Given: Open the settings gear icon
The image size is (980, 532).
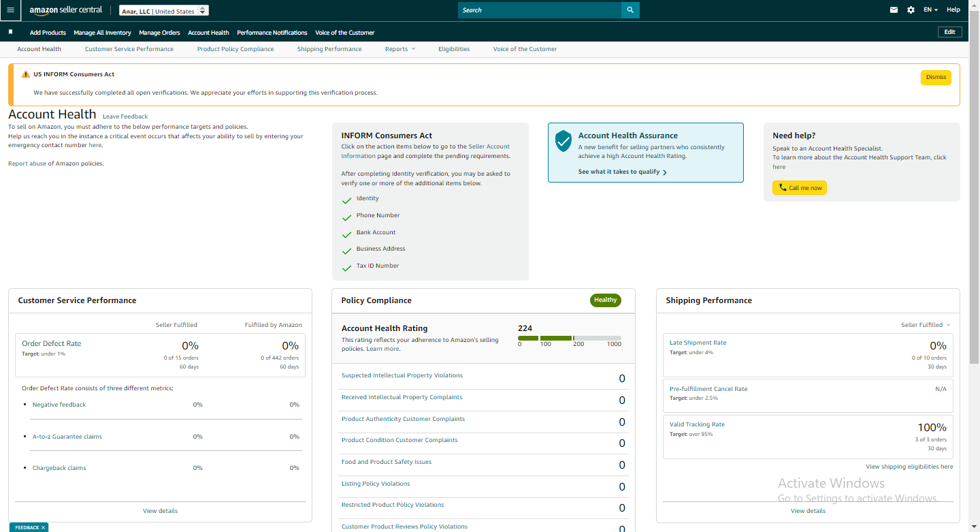Looking at the screenshot, I should 911,10.
